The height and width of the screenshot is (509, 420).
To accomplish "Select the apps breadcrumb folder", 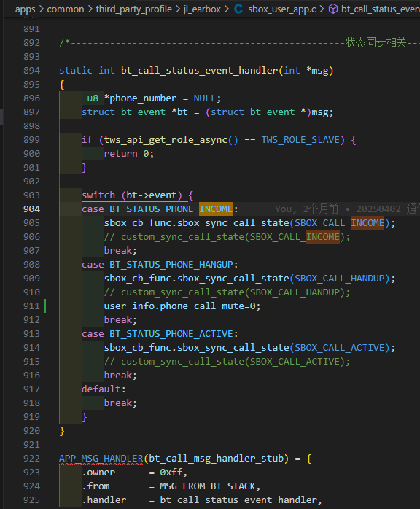I will point(26,9).
